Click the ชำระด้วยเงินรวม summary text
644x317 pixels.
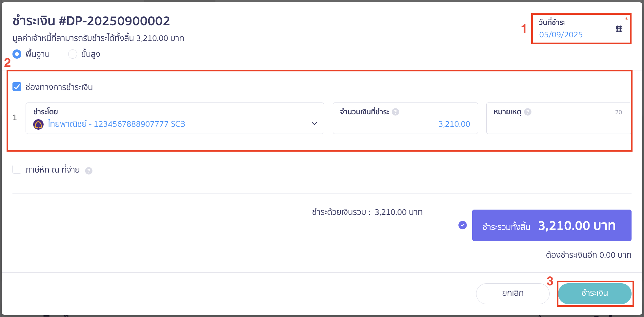pos(367,212)
